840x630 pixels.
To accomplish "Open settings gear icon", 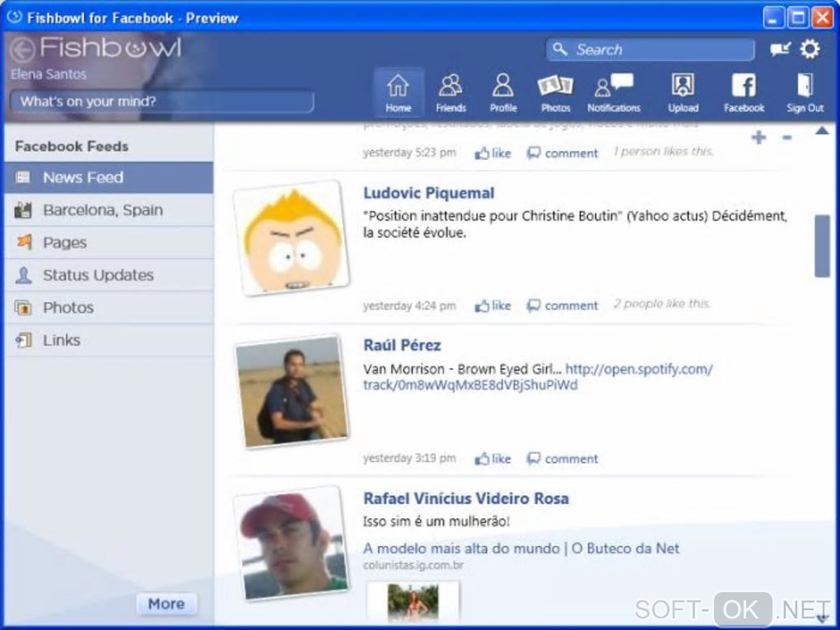I will click(x=810, y=49).
